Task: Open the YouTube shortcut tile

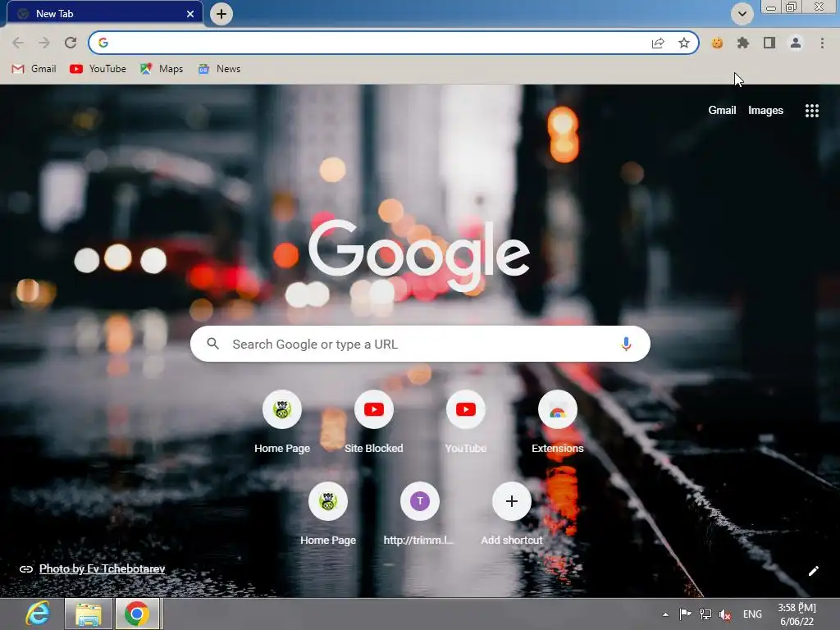Action: [x=466, y=422]
